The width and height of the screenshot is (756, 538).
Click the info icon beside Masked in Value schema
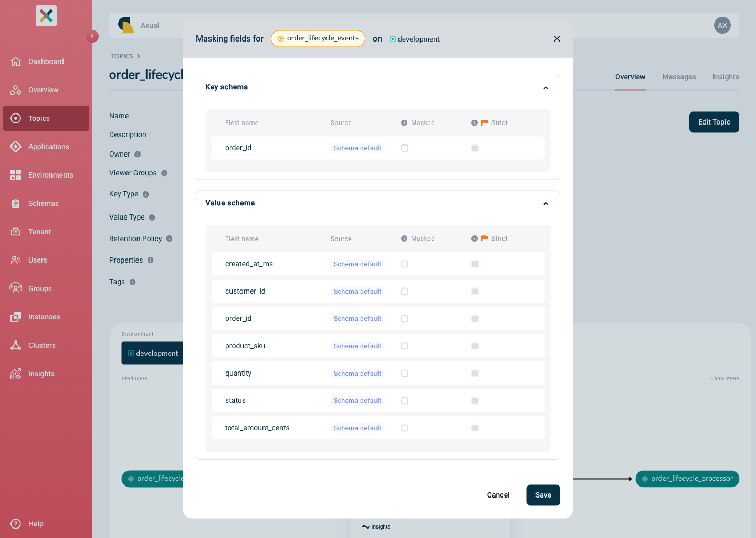pos(404,239)
